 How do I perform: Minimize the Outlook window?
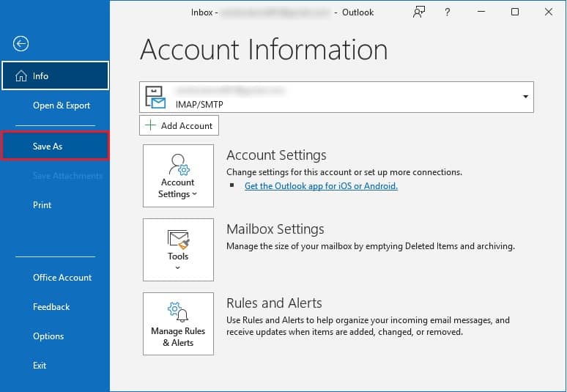481,12
